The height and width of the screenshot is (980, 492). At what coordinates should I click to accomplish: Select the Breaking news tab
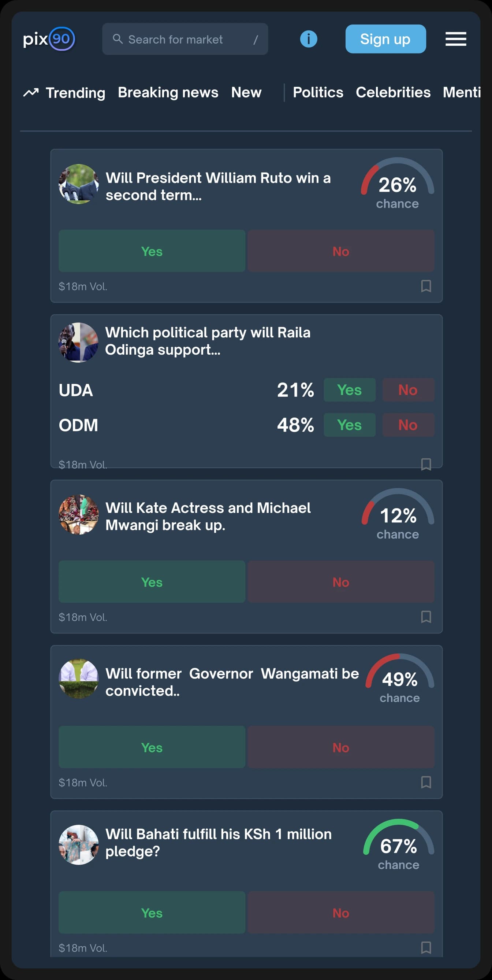[x=168, y=92]
